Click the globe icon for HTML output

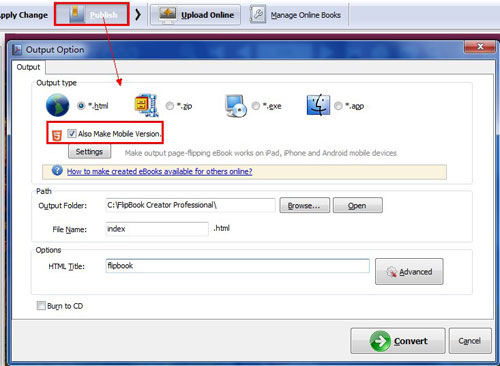[x=57, y=105]
